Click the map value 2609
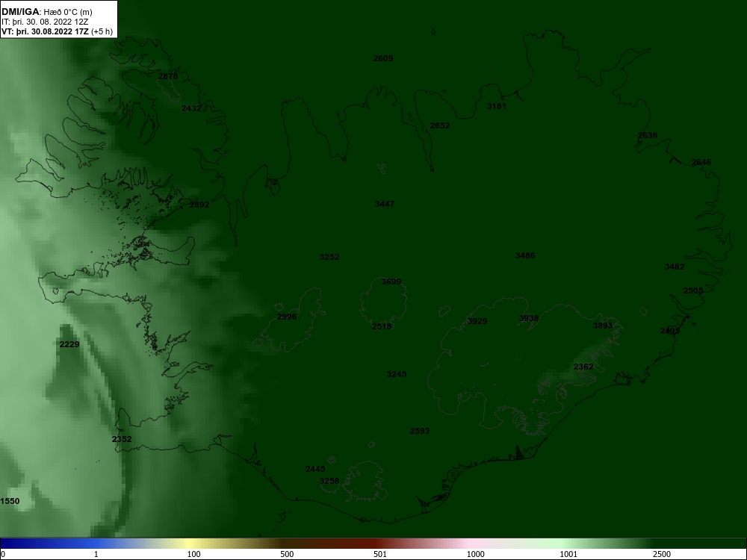Image resolution: width=747 pixels, height=560 pixels. click(x=383, y=58)
